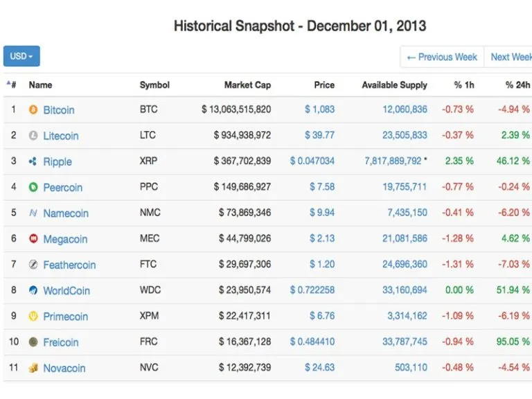Click Ripple supply 7,817,889,792
This screenshot has width=532, height=399.
393,161
